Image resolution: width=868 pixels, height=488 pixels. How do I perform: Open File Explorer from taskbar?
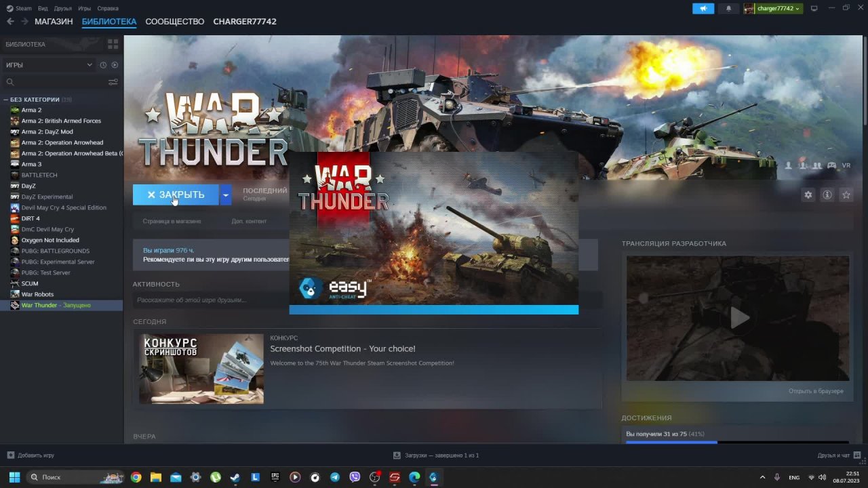156,477
